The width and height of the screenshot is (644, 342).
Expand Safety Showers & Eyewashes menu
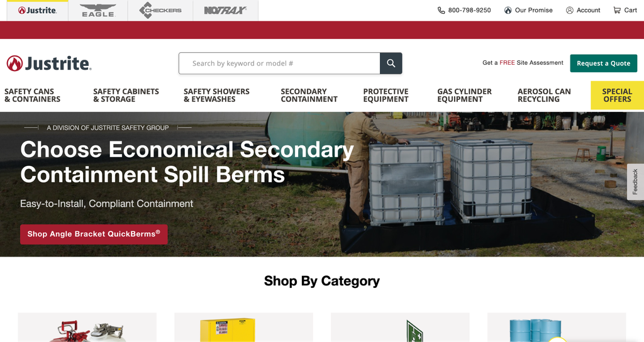[216, 96]
